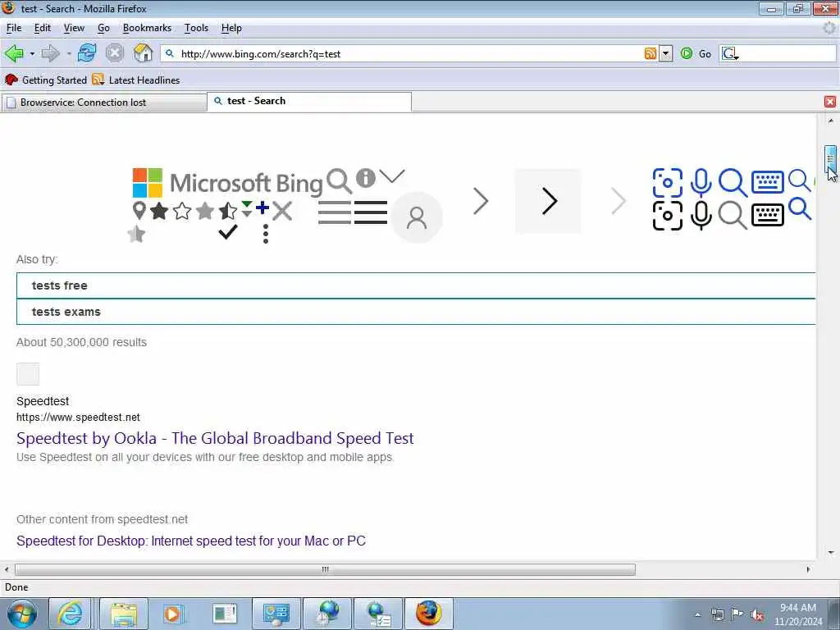The width and height of the screenshot is (840, 630).
Task: Click the blue visual search camera icon
Action: click(x=668, y=183)
